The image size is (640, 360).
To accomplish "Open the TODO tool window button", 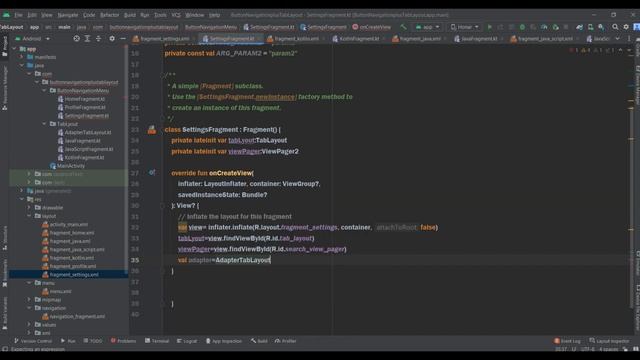I will 93,341.
